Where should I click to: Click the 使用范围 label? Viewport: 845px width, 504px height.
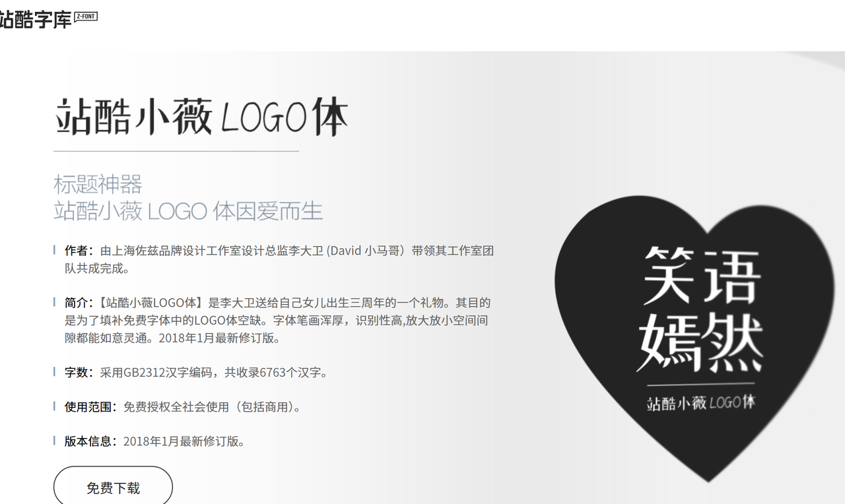(x=87, y=406)
